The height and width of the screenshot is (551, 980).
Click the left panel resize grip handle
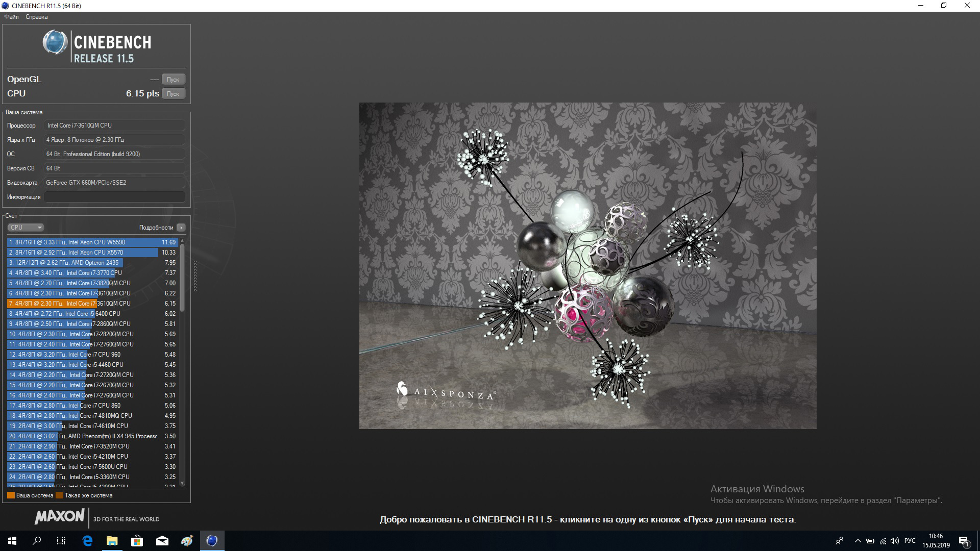(x=195, y=276)
